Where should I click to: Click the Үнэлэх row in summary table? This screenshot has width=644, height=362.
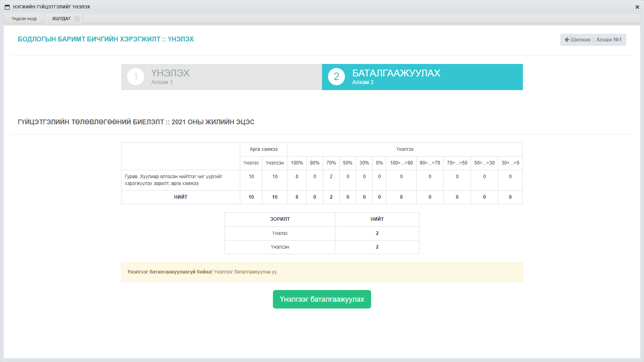coord(322,233)
